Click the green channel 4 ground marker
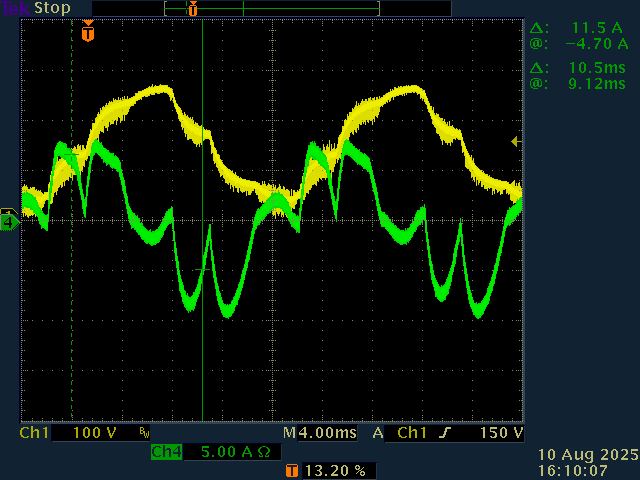 (x=9, y=222)
